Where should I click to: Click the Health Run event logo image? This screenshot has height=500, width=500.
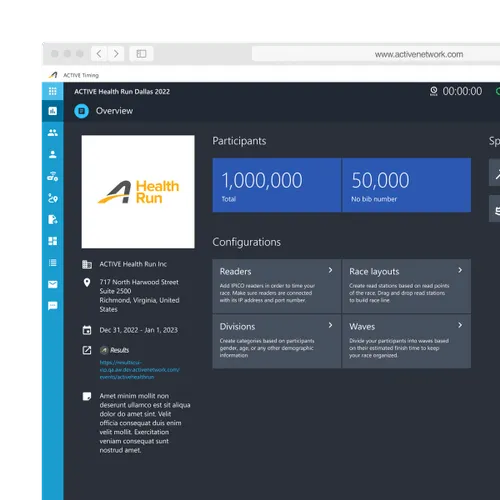pyautogui.click(x=138, y=192)
